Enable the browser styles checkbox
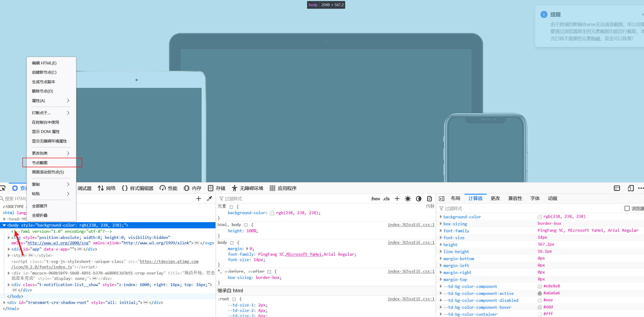Image resolution: width=644 pixels, height=317 pixels. pos(627,208)
